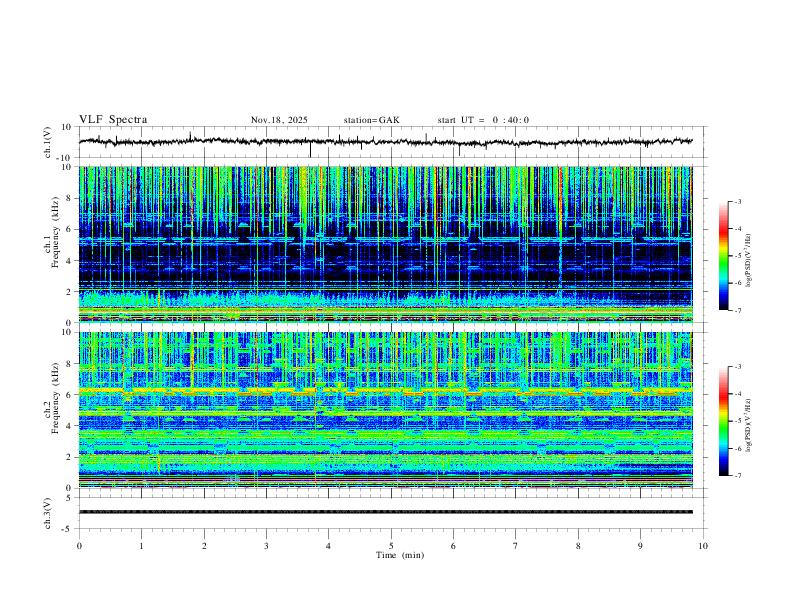This screenshot has height=612, width=792.
Task: Click the ch.2 colorbar 'log(PSD)(V²/Hz)' label
Action: pyautogui.click(x=749, y=426)
